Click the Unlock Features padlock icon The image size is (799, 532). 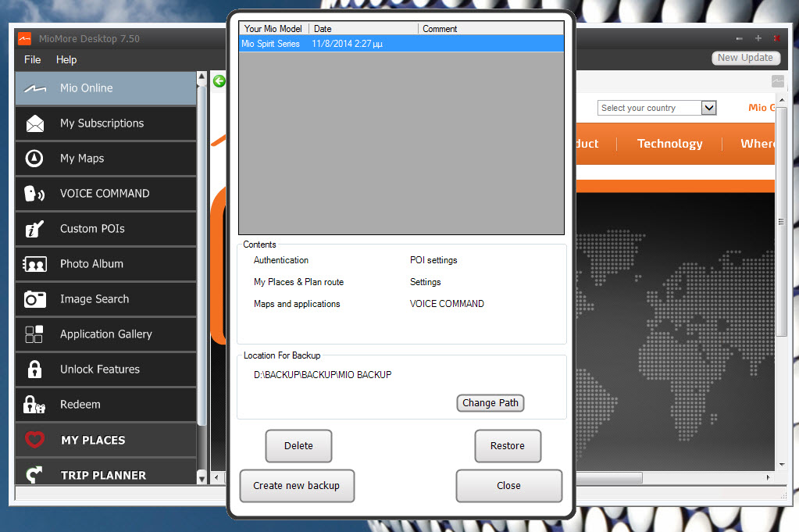pos(34,369)
